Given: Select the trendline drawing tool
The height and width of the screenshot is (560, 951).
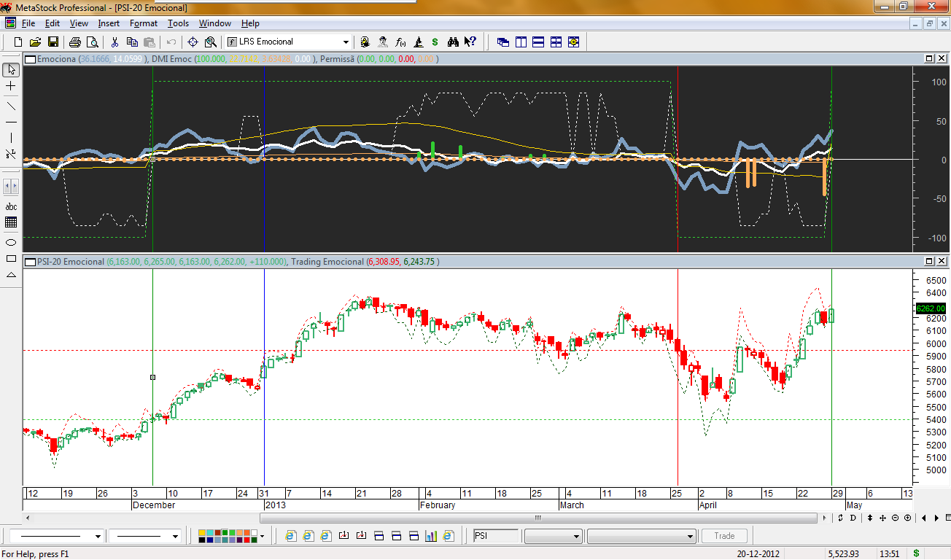Looking at the screenshot, I should pyautogui.click(x=11, y=105).
